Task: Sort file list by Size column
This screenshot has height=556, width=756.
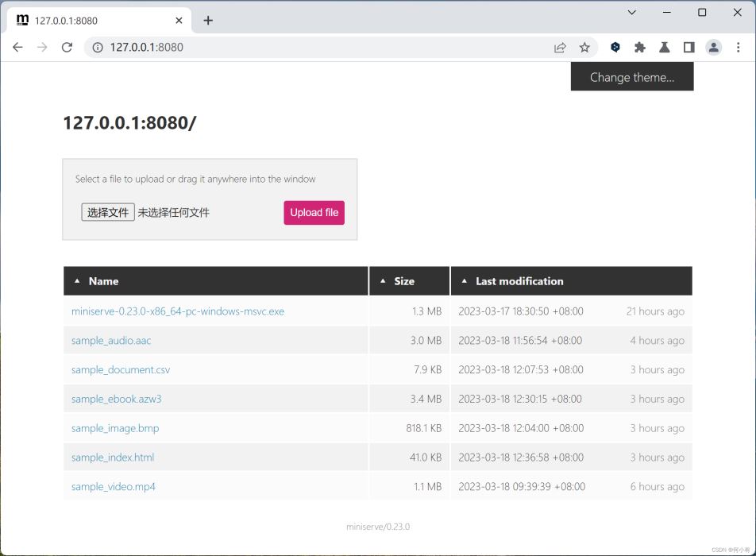Action: pyautogui.click(x=403, y=281)
